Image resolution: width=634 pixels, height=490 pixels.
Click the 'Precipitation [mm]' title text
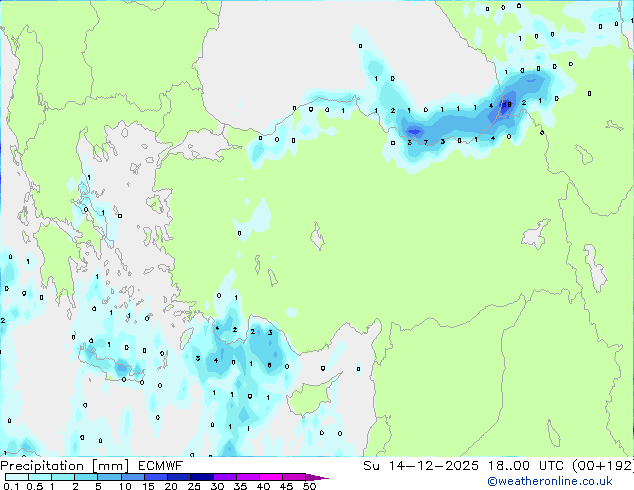pyautogui.click(x=65, y=466)
